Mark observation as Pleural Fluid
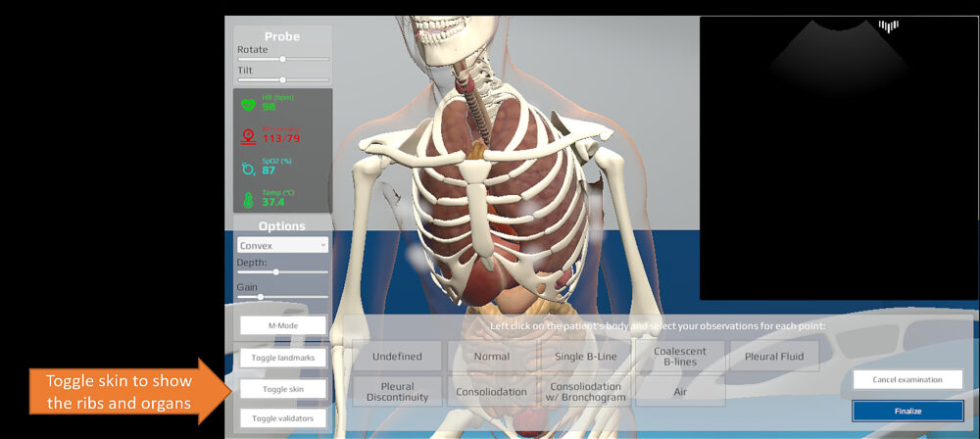This screenshot has width=980, height=439. (x=774, y=357)
